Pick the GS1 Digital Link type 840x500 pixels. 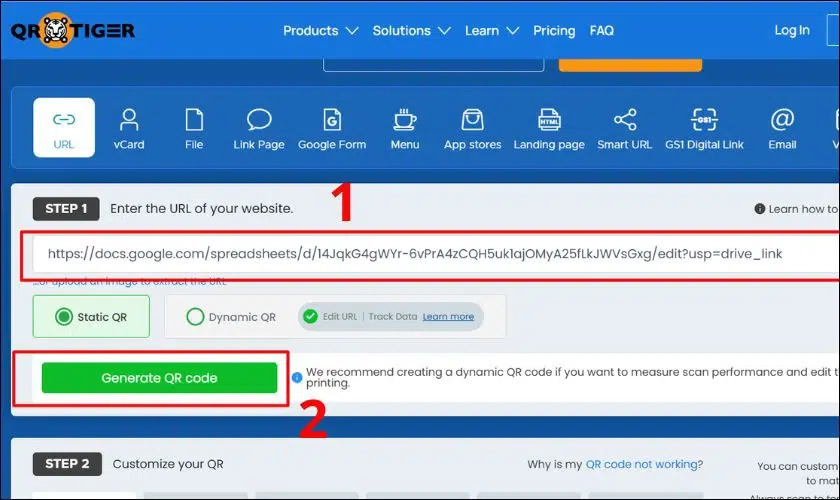click(704, 129)
